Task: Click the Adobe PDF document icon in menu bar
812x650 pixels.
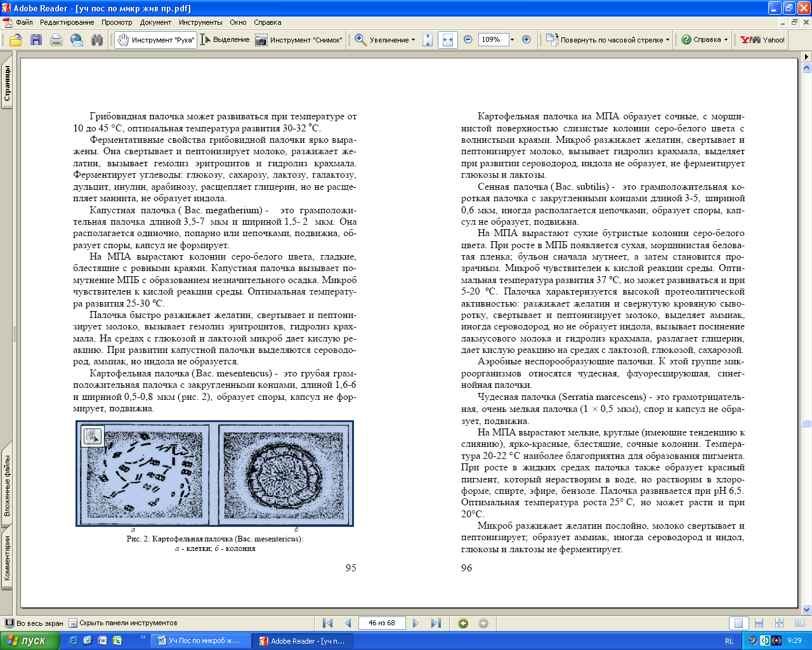Action: (7, 22)
